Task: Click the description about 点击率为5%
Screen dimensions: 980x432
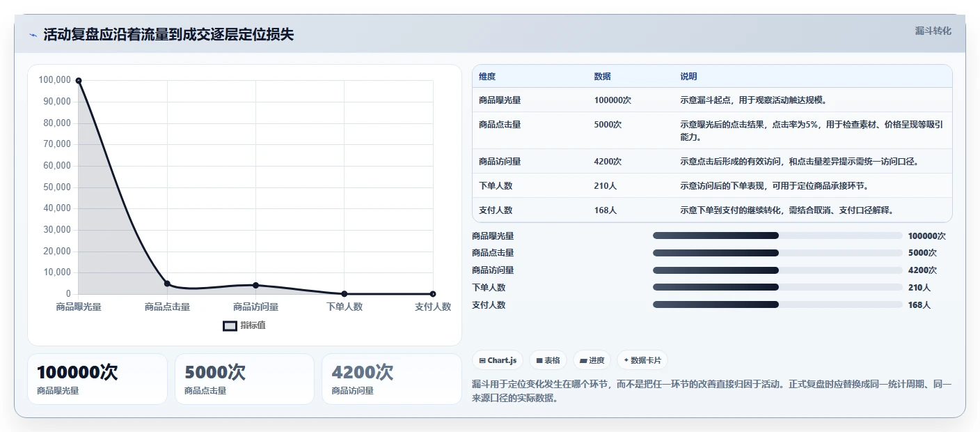Action: pyautogui.click(x=812, y=131)
